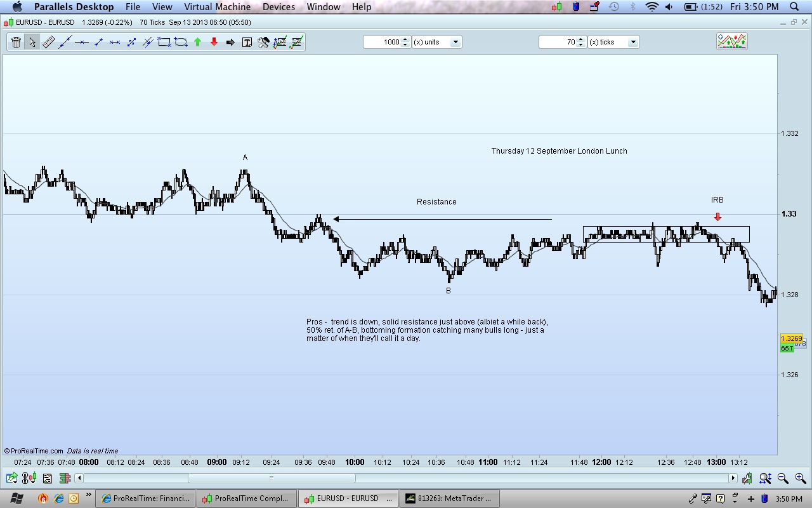Select the ruler measurement tool
This screenshot has width=812, height=508.
coord(48,42)
